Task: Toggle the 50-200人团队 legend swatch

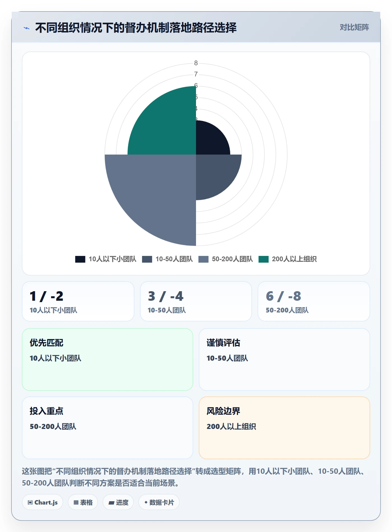Action: pyautogui.click(x=203, y=259)
